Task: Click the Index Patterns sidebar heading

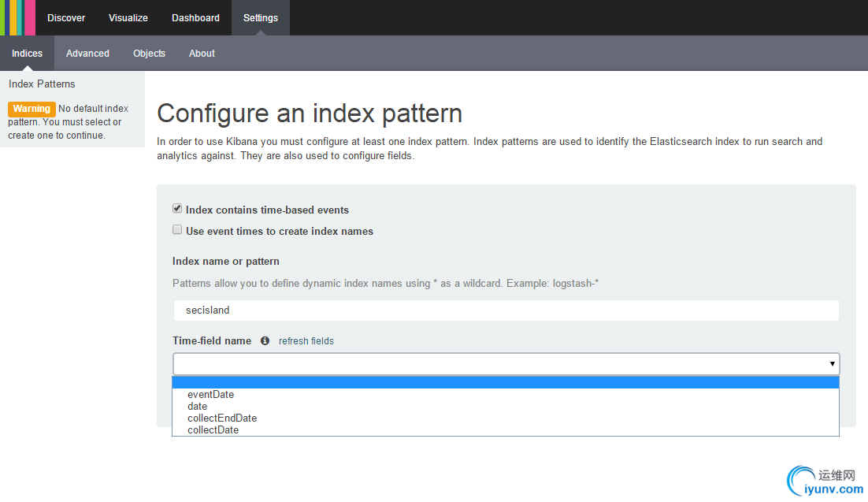Action: pyautogui.click(x=42, y=84)
